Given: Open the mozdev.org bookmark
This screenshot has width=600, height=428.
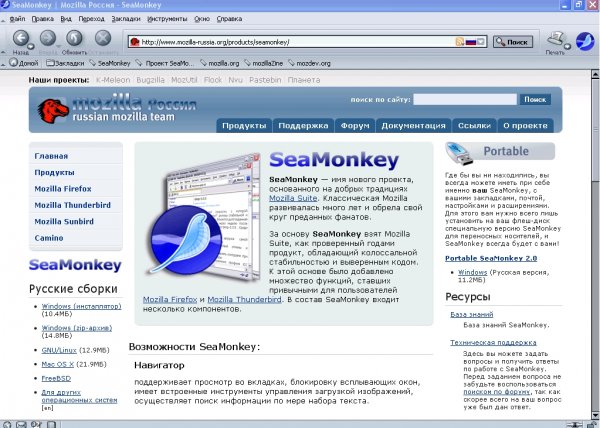Looking at the screenshot, I should click(x=309, y=63).
